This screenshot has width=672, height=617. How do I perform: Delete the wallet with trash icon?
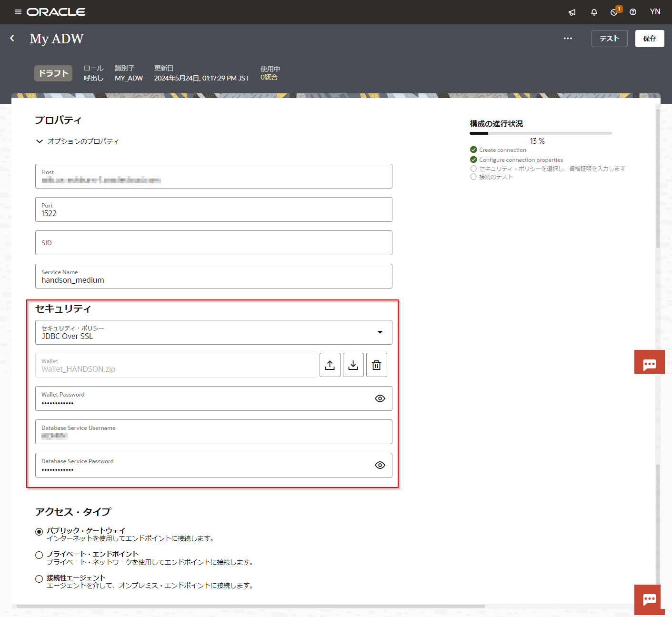click(x=376, y=365)
